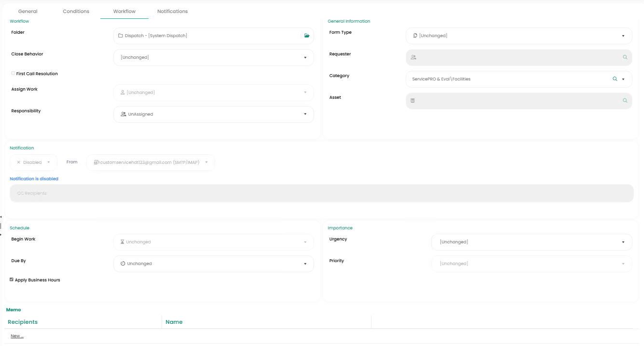Expand the Close Behavior dropdown
644x346 pixels.
305,57
